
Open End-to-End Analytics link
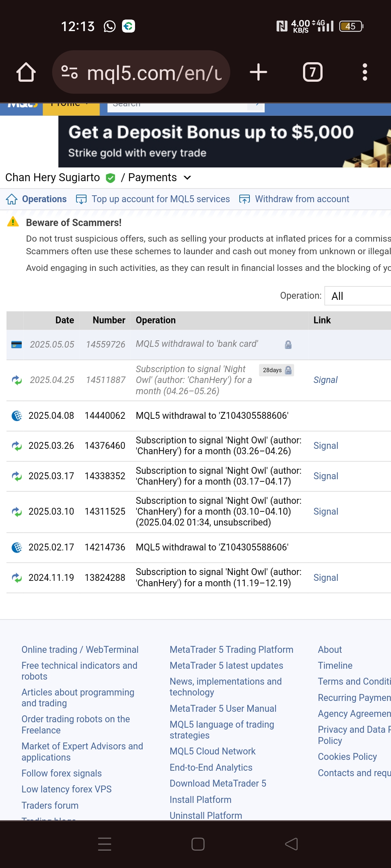click(211, 767)
